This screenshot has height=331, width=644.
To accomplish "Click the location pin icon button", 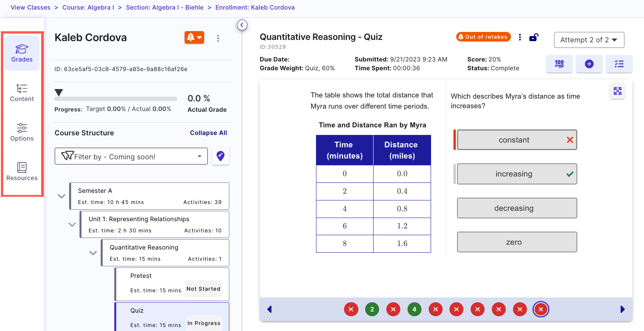I will coord(221,156).
